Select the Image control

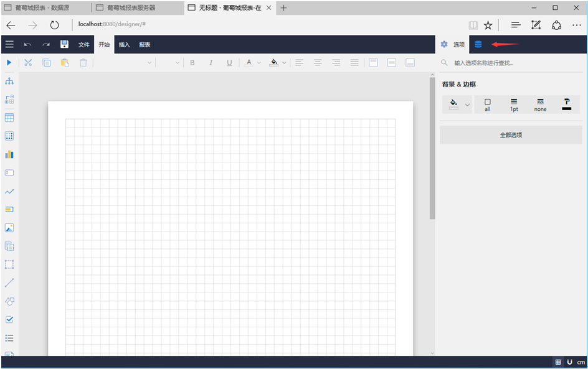pos(9,228)
